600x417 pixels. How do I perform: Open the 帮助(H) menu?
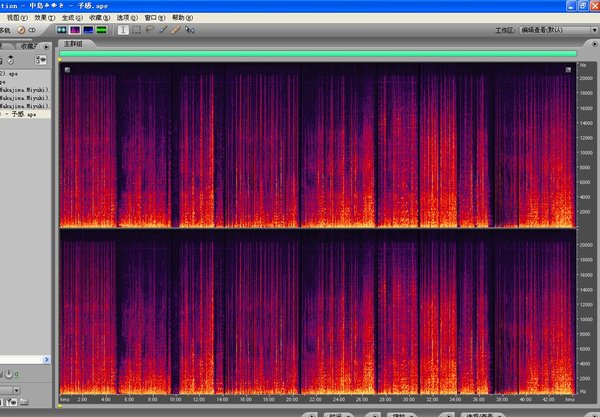(183, 18)
